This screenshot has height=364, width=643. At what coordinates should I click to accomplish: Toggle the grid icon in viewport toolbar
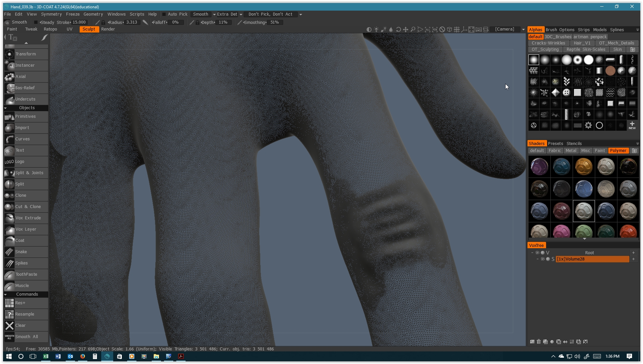(x=457, y=30)
